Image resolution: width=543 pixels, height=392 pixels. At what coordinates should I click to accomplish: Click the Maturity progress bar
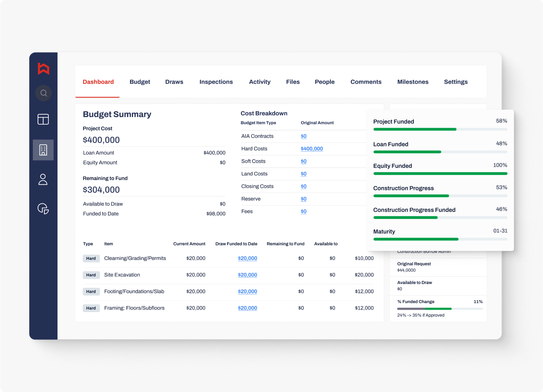pos(440,239)
